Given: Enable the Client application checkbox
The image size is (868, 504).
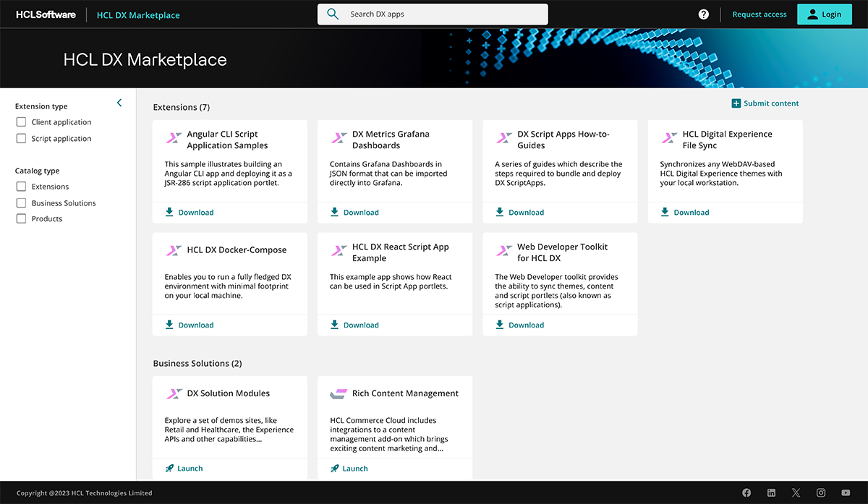Looking at the screenshot, I should click(x=21, y=122).
